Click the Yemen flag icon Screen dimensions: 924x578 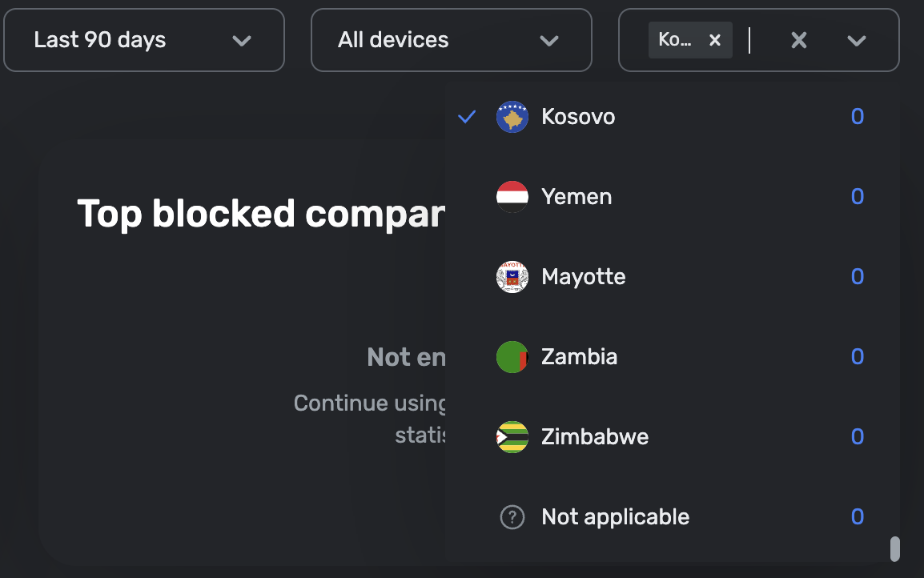tap(512, 197)
